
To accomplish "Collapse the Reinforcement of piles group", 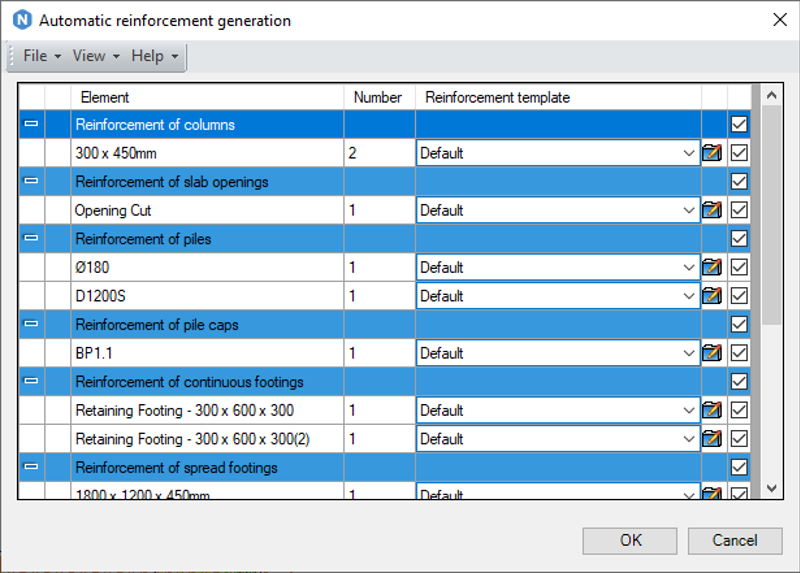I will coord(31,239).
